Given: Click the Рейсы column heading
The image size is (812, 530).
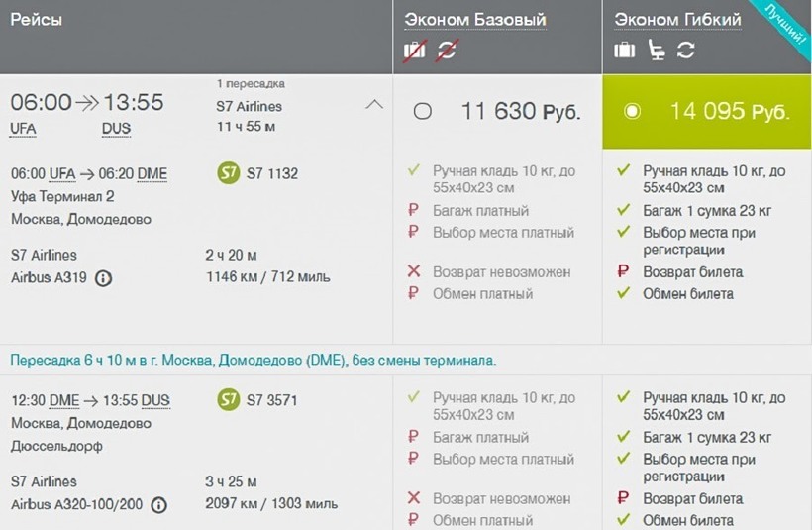Looking at the screenshot, I should point(37,20).
